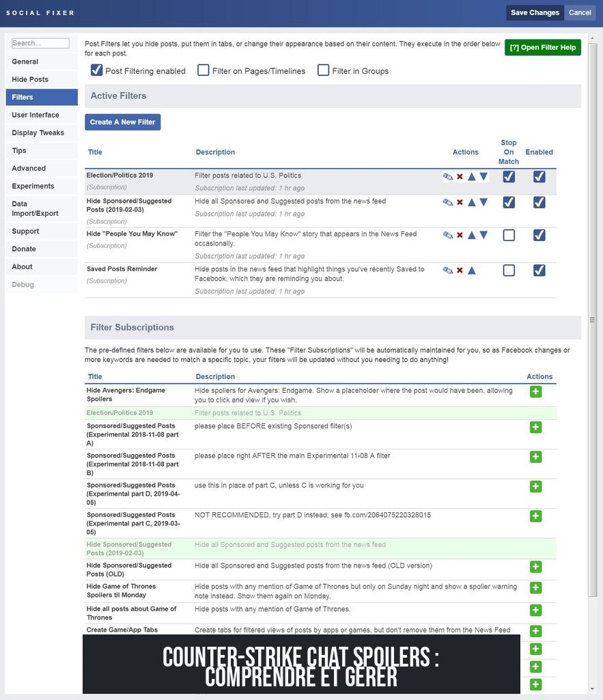Select the Filters sidebar item
This screenshot has height=700, width=603.
point(42,98)
